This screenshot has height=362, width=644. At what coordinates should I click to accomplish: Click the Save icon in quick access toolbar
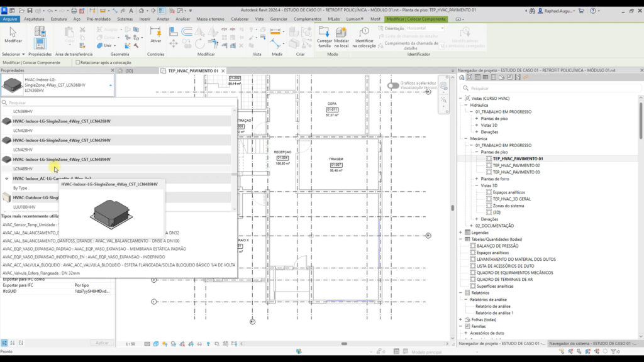click(x=30, y=11)
